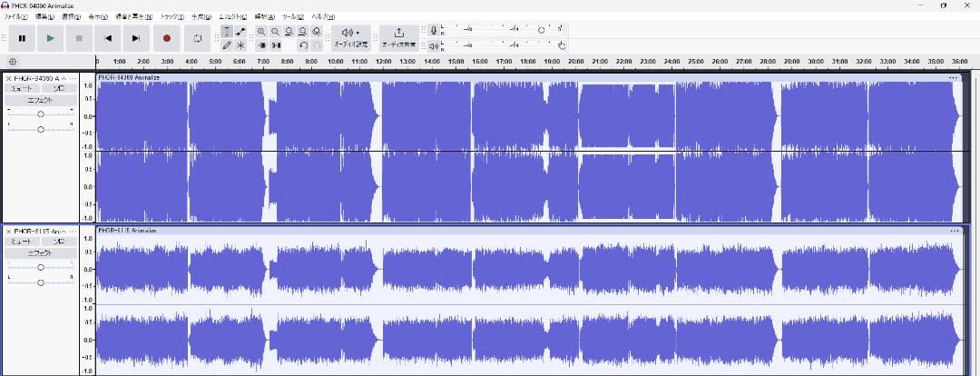Select the Draw pencil tool
This screenshot has height=376, width=980.
227,45
